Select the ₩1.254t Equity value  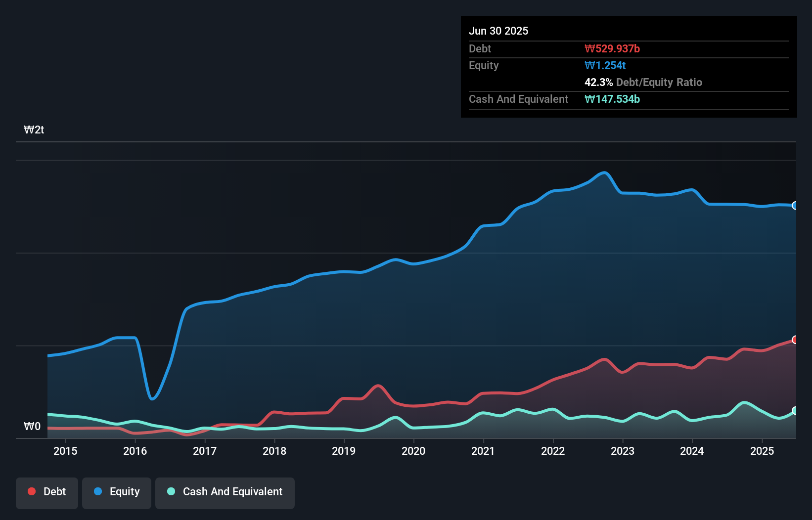(x=605, y=65)
